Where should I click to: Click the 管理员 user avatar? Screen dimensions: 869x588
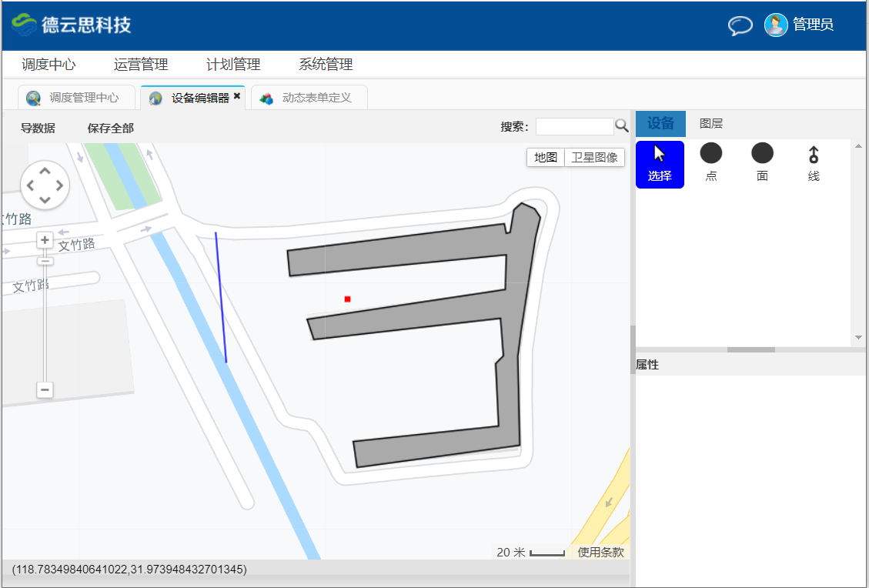[x=776, y=25]
